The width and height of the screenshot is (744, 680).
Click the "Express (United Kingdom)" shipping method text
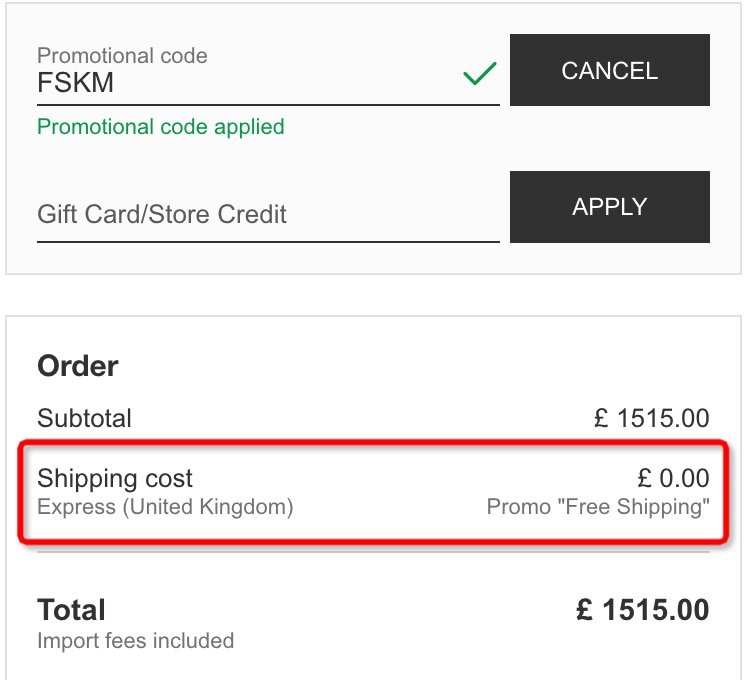165,507
